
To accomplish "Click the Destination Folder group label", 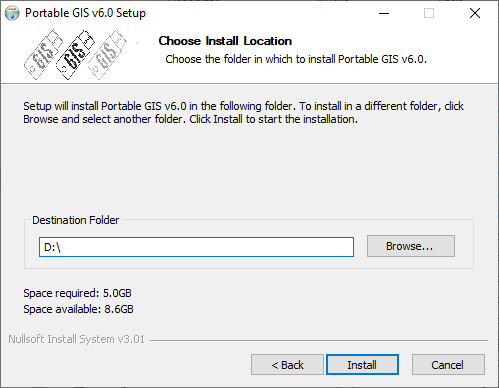I will click(75, 220).
